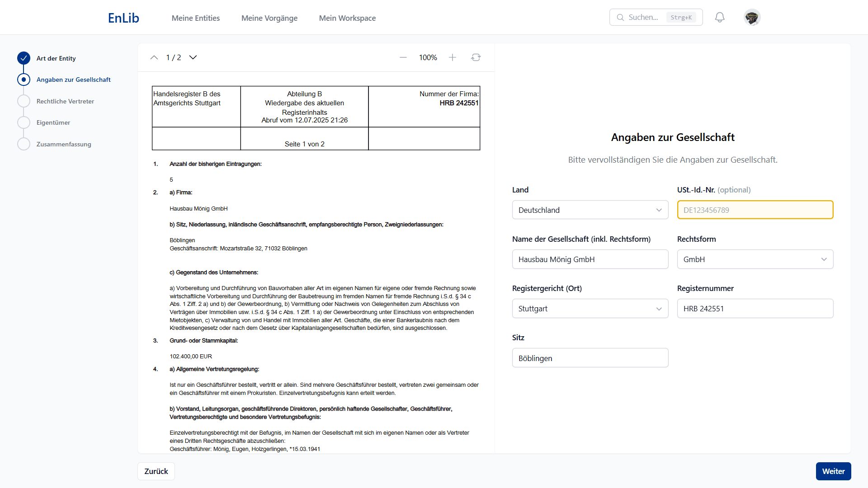Image resolution: width=868 pixels, height=488 pixels.
Task: Click the page indicator 1 / 2
Action: [174, 57]
